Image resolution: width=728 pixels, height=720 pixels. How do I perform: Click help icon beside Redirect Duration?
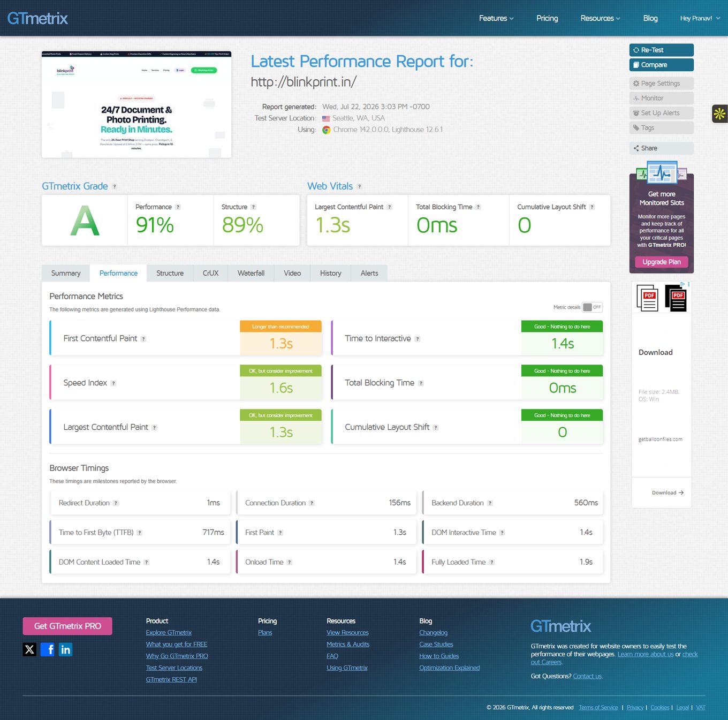click(x=116, y=503)
